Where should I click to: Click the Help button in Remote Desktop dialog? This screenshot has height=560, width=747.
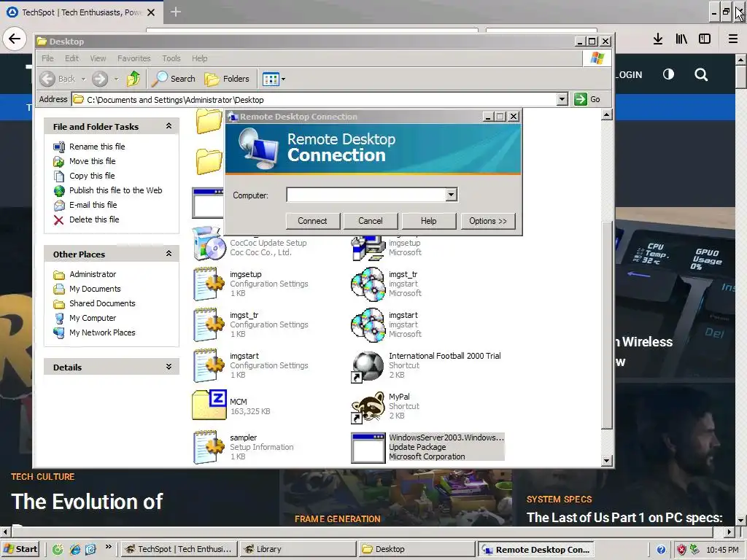pyautogui.click(x=428, y=221)
